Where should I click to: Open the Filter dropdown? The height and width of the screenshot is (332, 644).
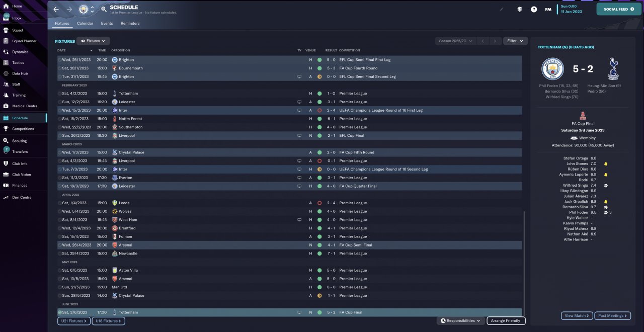point(515,41)
